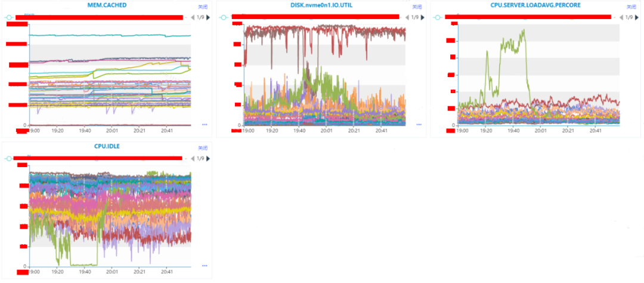Image resolution: width=644 pixels, height=283 pixels.
Task: Go to next legend page in MEM.CACHED
Action: [208, 17]
